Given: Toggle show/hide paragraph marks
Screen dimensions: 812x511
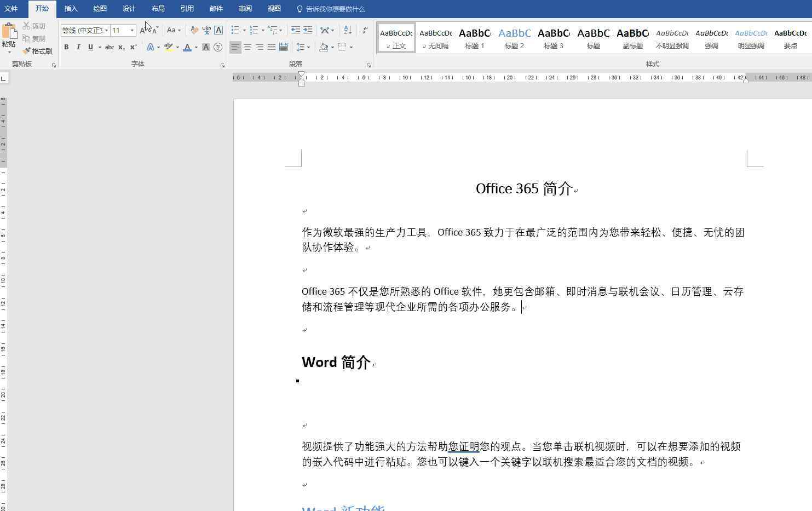Looking at the screenshot, I should point(365,30).
